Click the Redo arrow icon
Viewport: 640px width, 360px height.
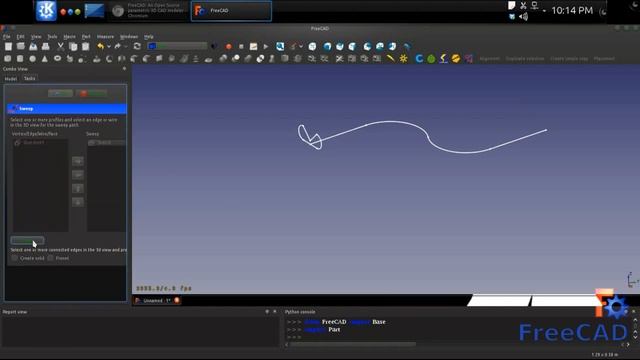[x=118, y=47]
